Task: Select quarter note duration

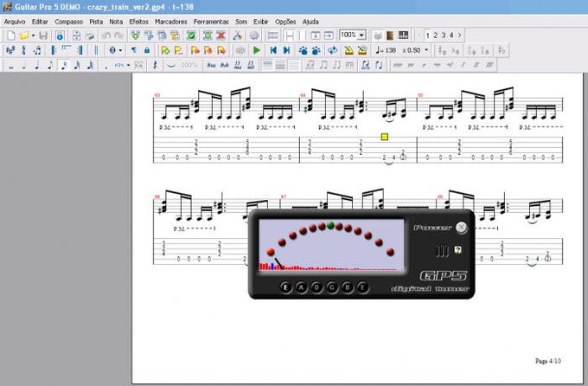Action: (x=36, y=65)
